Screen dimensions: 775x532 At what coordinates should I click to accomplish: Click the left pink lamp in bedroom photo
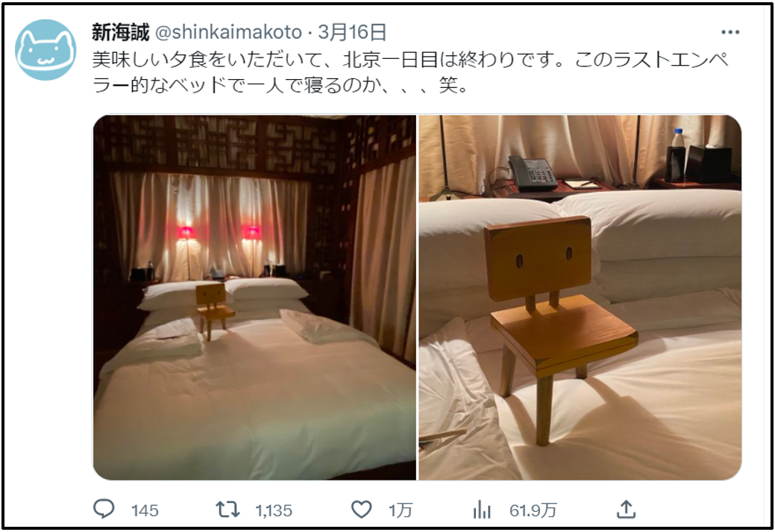186,232
